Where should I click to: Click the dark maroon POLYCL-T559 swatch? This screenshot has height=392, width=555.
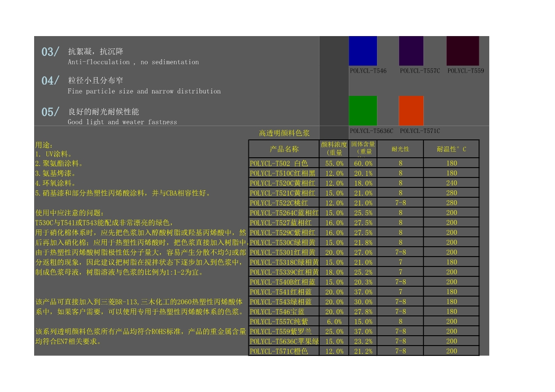tap(462, 51)
